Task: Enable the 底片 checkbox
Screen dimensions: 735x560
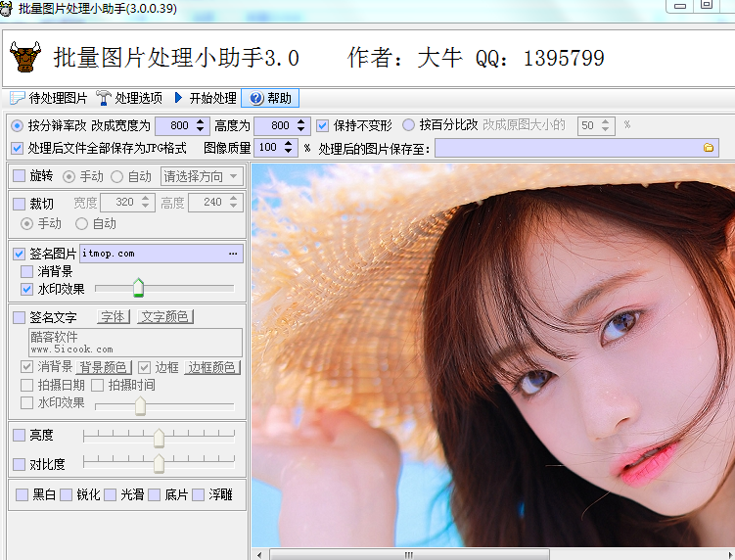Action: (x=155, y=494)
